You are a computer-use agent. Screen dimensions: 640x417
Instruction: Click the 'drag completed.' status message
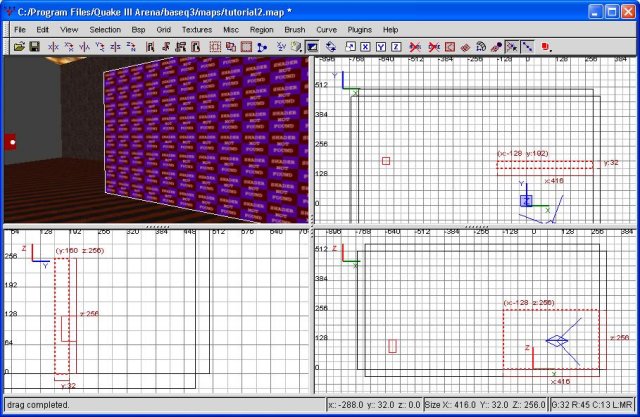38,405
